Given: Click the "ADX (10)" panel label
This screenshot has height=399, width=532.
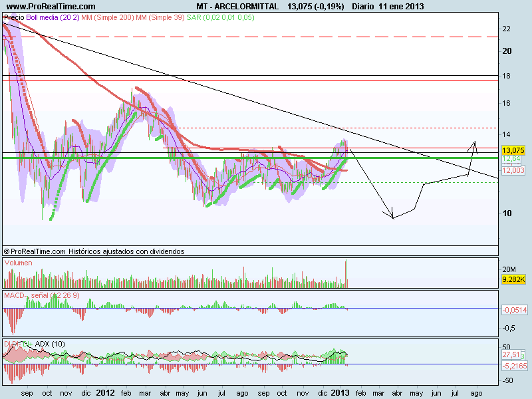Looking at the screenshot, I should tap(50, 344).
